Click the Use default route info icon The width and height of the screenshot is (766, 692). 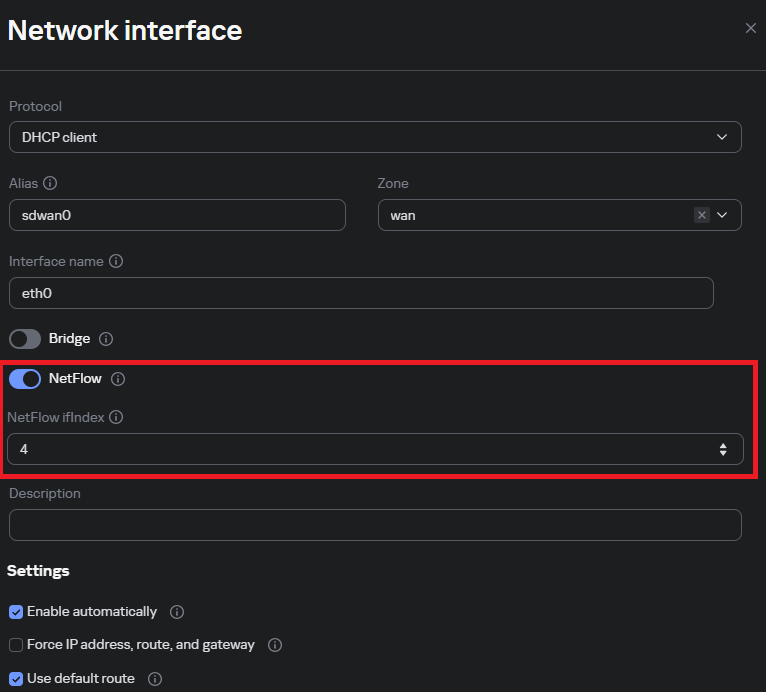pos(155,679)
